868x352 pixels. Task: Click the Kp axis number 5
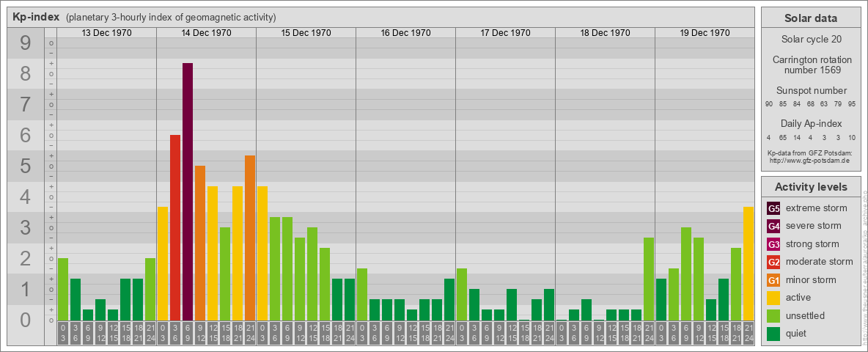tap(25, 166)
